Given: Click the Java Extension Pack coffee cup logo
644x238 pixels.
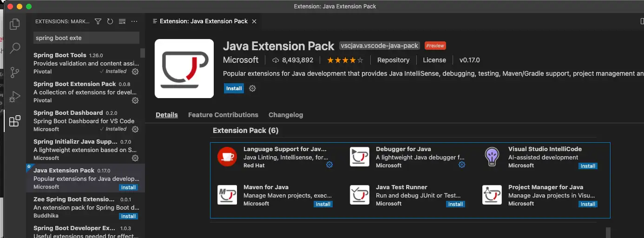Looking at the screenshot, I should pyautogui.click(x=184, y=68).
